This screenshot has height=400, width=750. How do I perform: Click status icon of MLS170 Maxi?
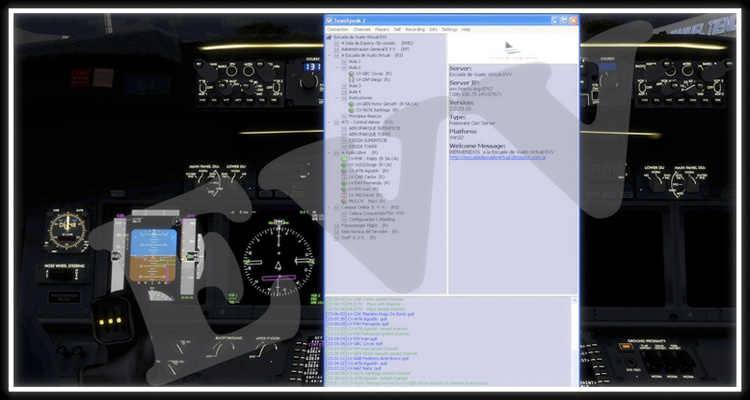(x=344, y=201)
